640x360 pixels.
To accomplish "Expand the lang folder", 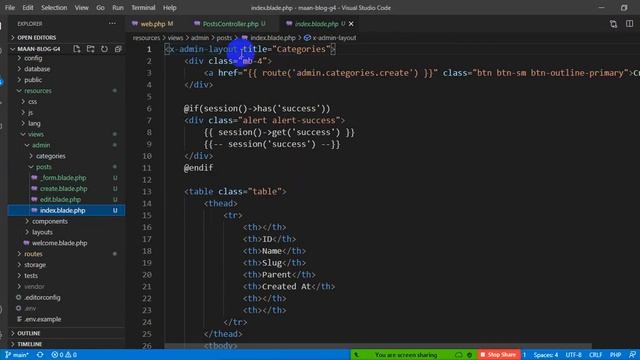I will pos(34,123).
